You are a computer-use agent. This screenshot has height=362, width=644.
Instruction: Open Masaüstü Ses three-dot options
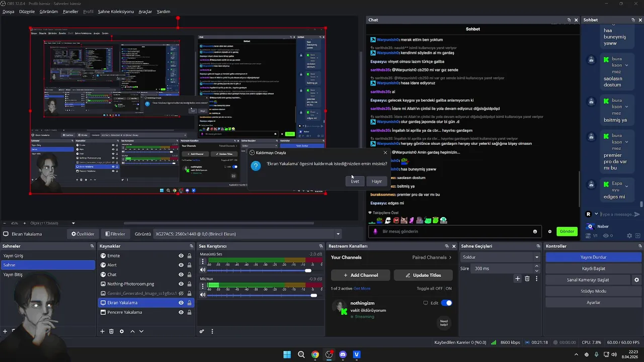pos(203,262)
